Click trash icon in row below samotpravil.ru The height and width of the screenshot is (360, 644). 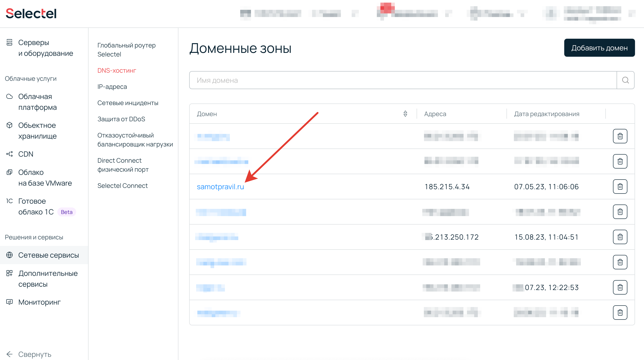tap(620, 212)
